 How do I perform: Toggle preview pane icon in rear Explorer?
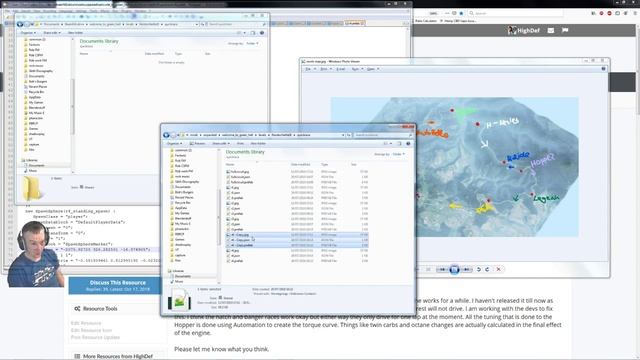[x=253, y=33]
